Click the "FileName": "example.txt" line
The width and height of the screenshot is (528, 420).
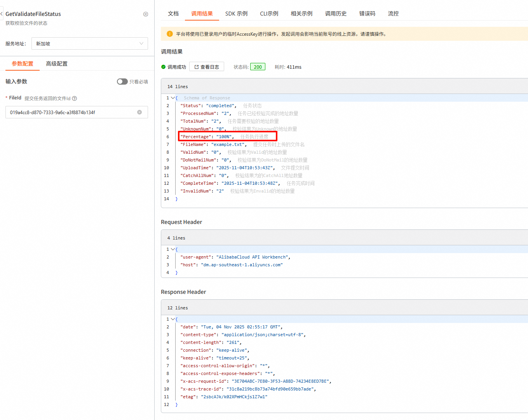pos(214,144)
